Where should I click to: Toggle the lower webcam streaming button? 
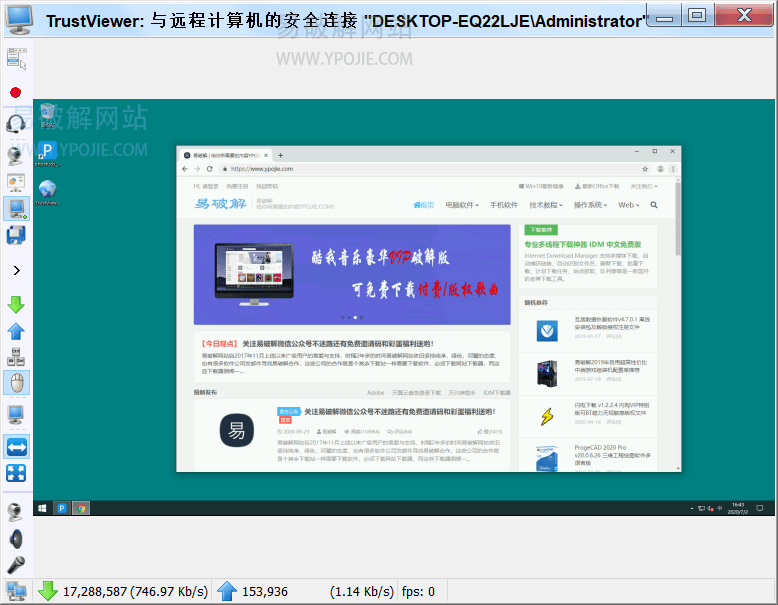(15, 513)
